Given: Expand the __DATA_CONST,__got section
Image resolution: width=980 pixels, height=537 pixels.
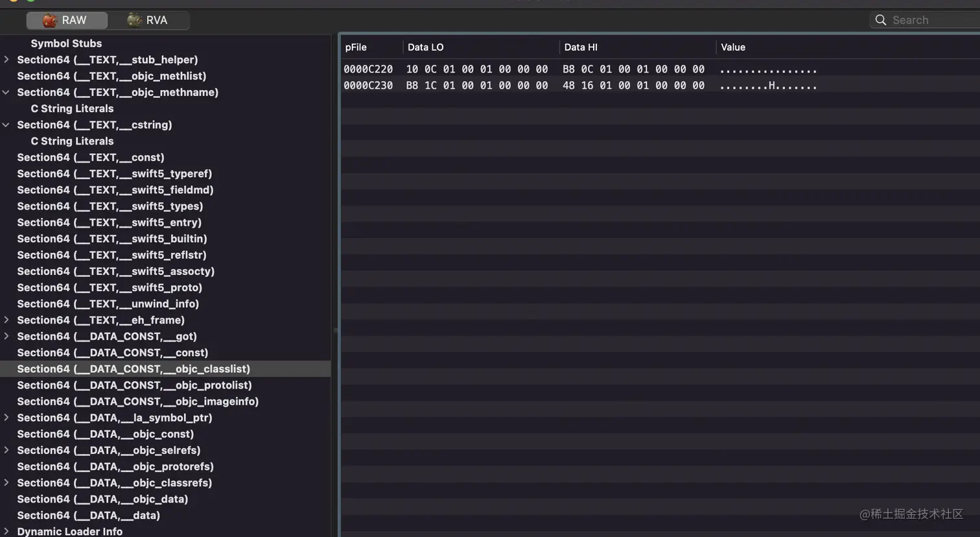Looking at the screenshot, I should click(x=6, y=336).
